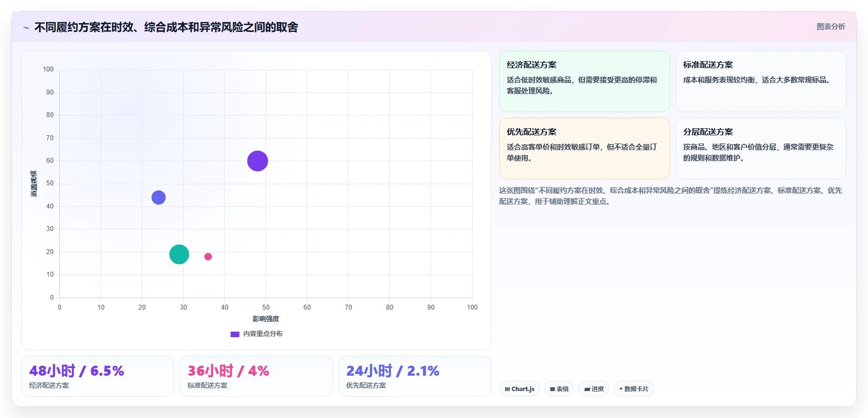868x418 pixels.
Task: Click the 数据卡片 tag
Action: [x=634, y=389]
